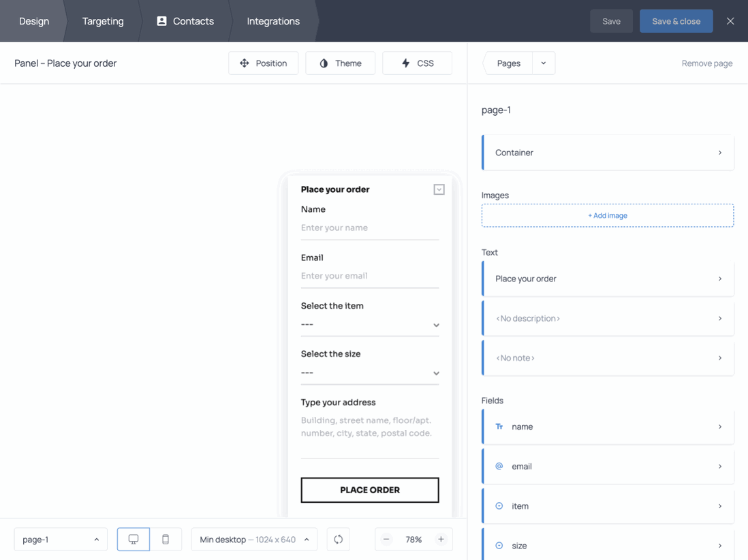Open the CSS editor
Viewport: 748px width, 560px height.
tap(417, 63)
